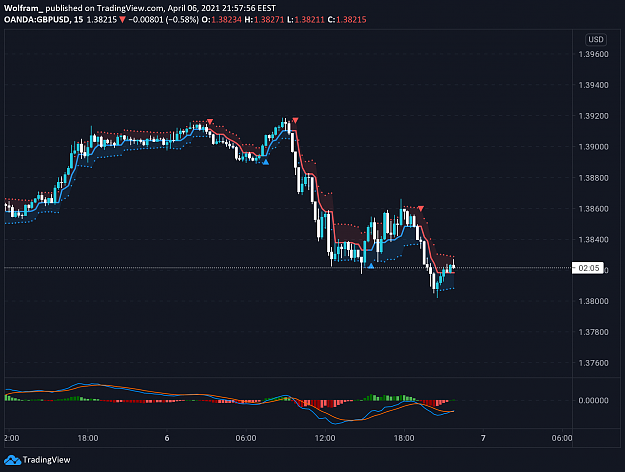Click the 1.38600 price axis label
This screenshot has height=472, width=625.
point(594,208)
